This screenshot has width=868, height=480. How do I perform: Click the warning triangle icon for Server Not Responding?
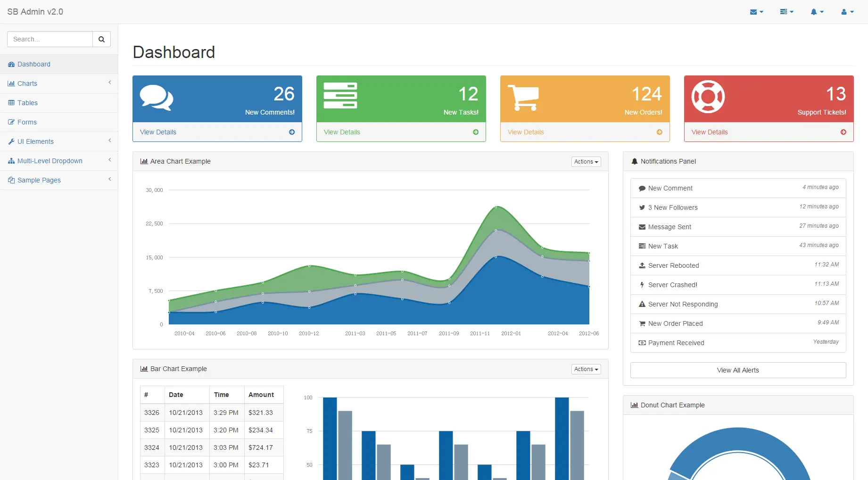642,304
